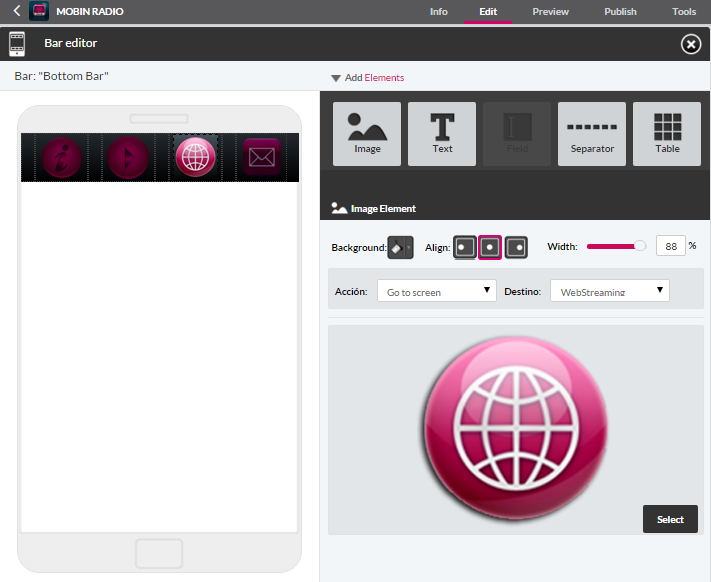
Task: Click the disabled Field element tile
Action: pos(517,134)
